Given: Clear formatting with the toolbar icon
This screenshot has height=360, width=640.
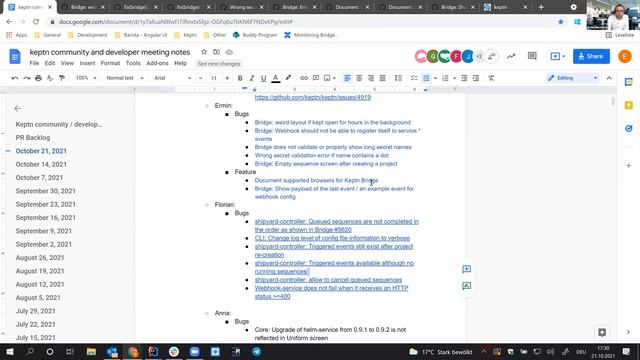Looking at the screenshot, I should point(491,78).
